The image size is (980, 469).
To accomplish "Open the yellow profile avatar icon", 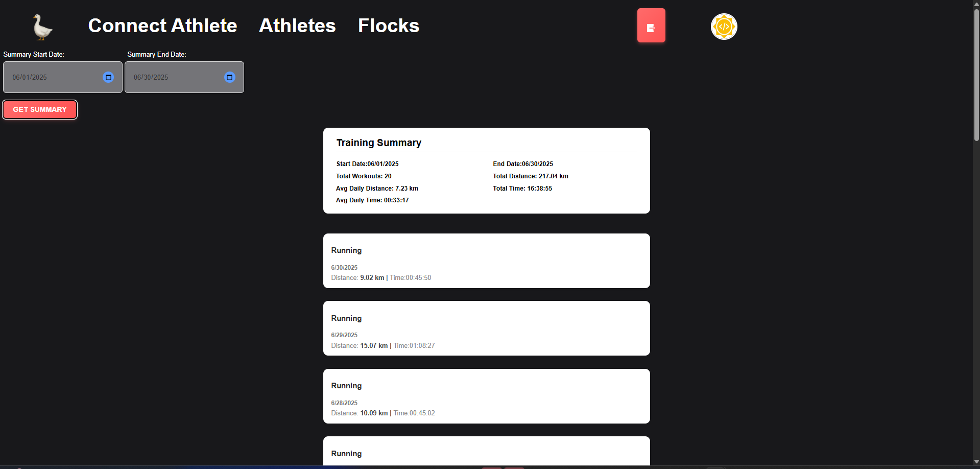I will tap(724, 27).
